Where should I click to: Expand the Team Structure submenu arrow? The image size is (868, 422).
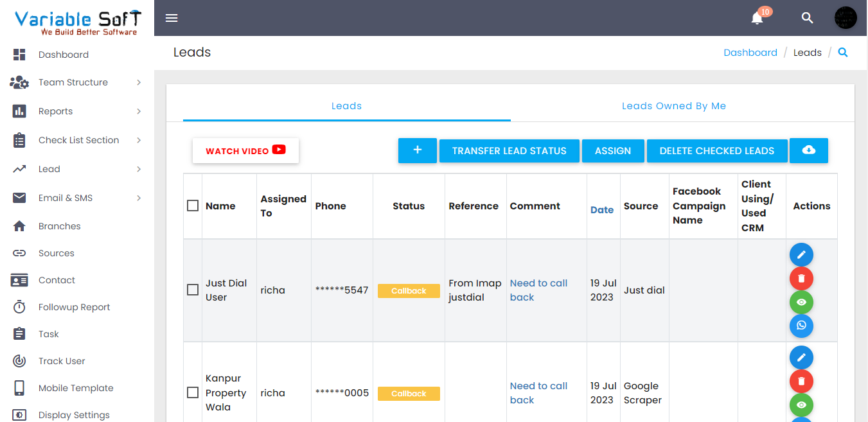coord(139,82)
